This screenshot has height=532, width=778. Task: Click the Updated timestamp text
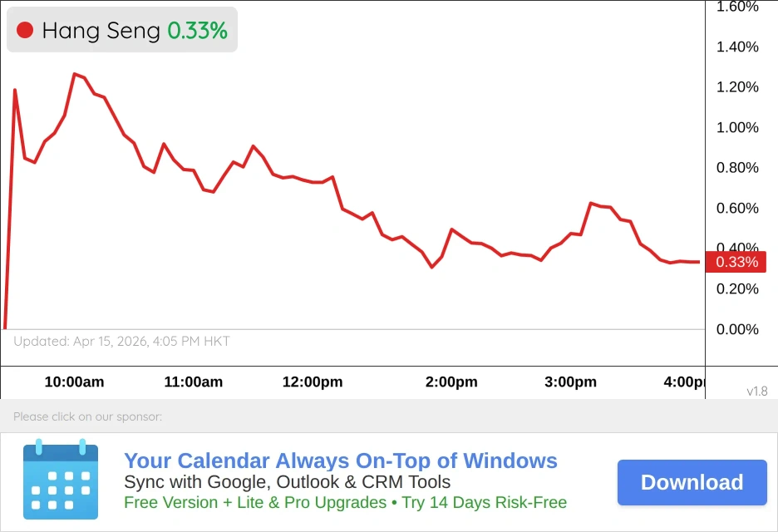121,342
